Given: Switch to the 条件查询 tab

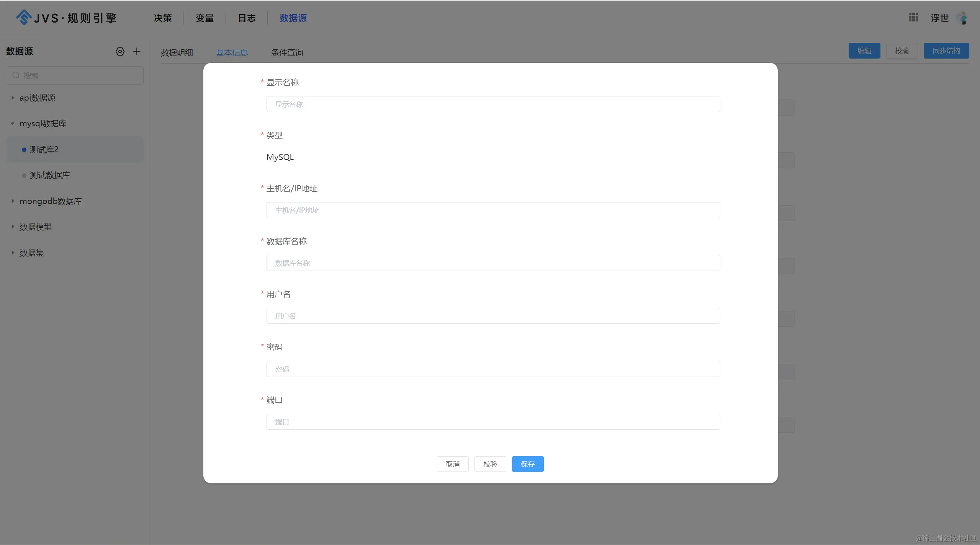Looking at the screenshot, I should point(287,52).
